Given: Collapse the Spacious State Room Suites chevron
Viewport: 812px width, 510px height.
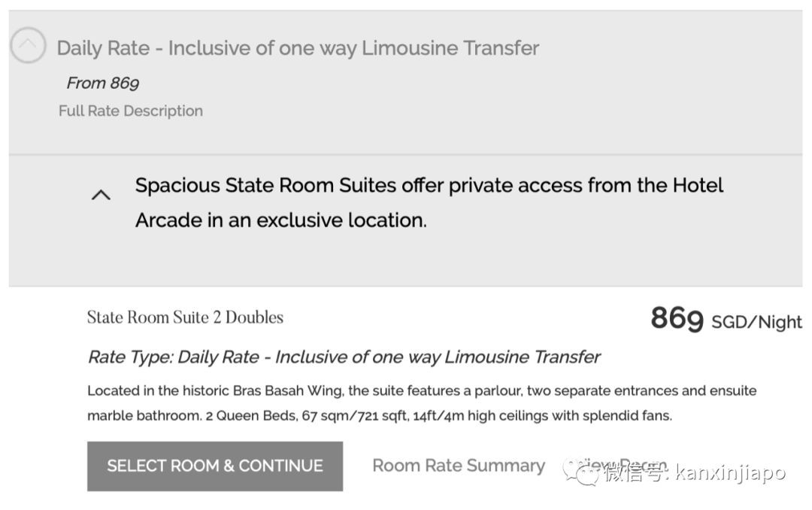Looking at the screenshot, I should 101,195.
